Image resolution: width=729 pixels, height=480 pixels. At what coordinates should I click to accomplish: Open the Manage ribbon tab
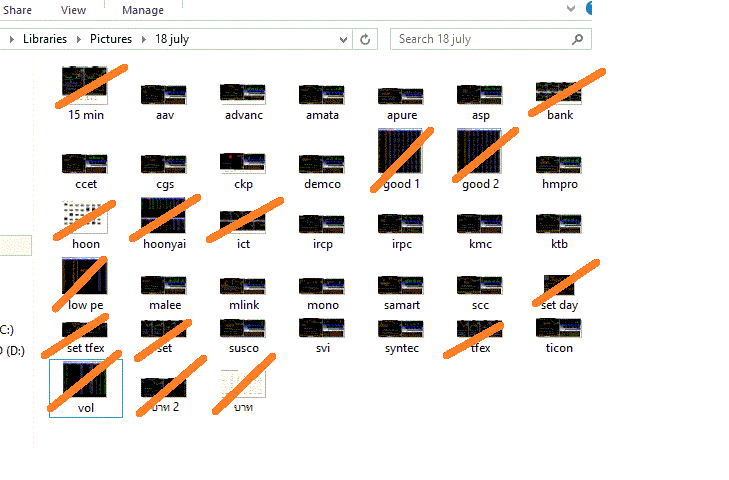[143, 10]
